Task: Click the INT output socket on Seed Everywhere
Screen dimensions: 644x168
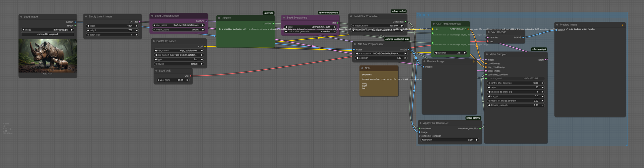Action: (338, 23)
